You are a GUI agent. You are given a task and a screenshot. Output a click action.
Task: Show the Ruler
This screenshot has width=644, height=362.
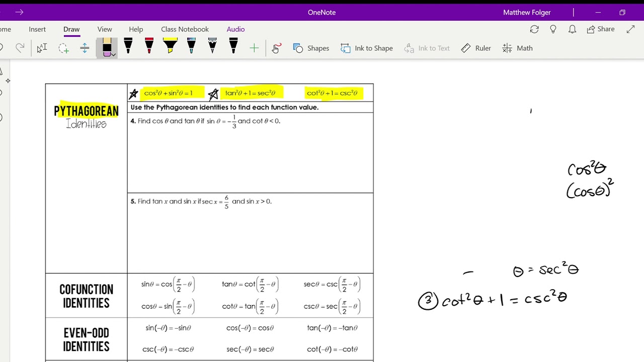coord(476,48)
